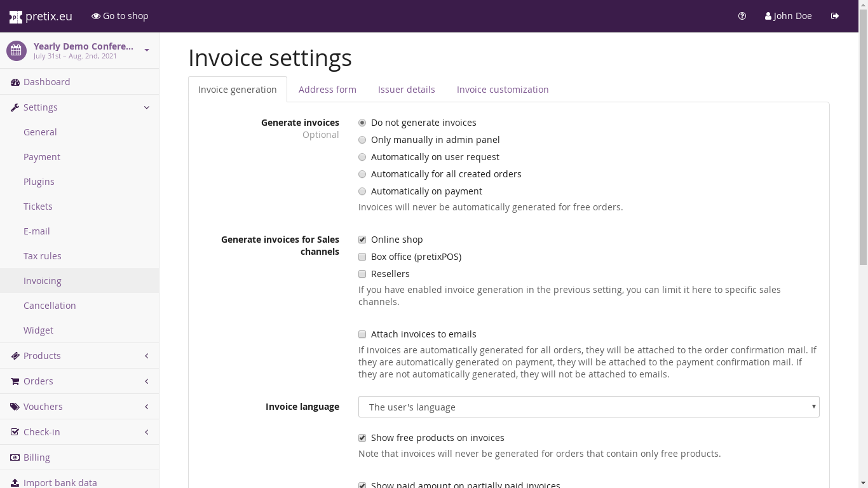Viewport: 868px width, 488px height.
Task: Click the Dashboard gauge icon
Action: [x=15, y=82]
